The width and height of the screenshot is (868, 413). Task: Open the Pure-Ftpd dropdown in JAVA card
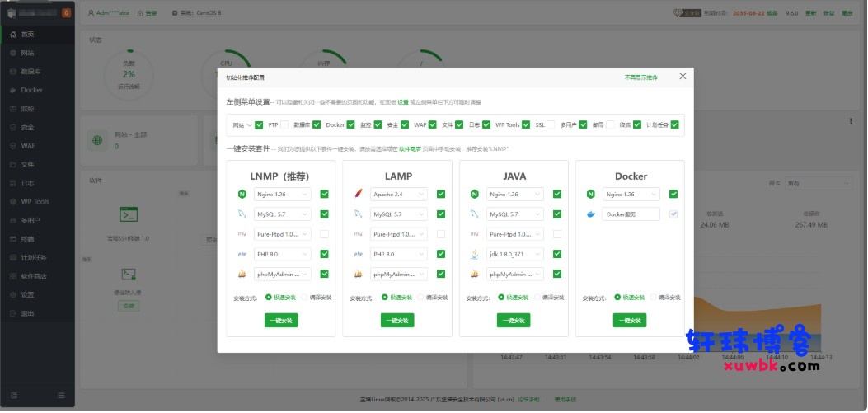[515, 234]
